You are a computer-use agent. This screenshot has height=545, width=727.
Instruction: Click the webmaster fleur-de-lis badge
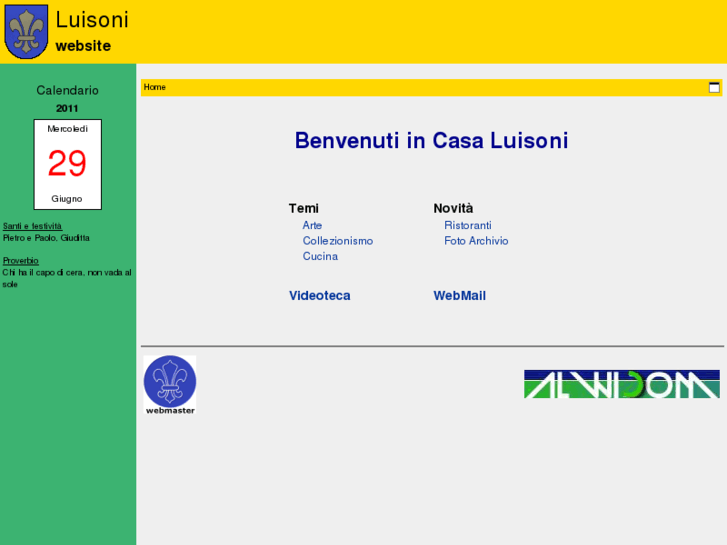(x=170, y=385)
